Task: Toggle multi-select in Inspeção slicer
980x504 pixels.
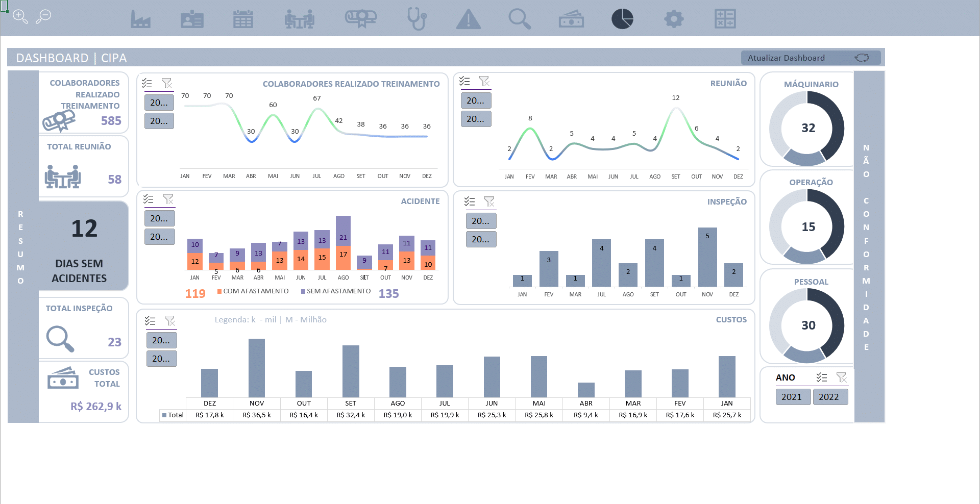Action: click(470, 201)
